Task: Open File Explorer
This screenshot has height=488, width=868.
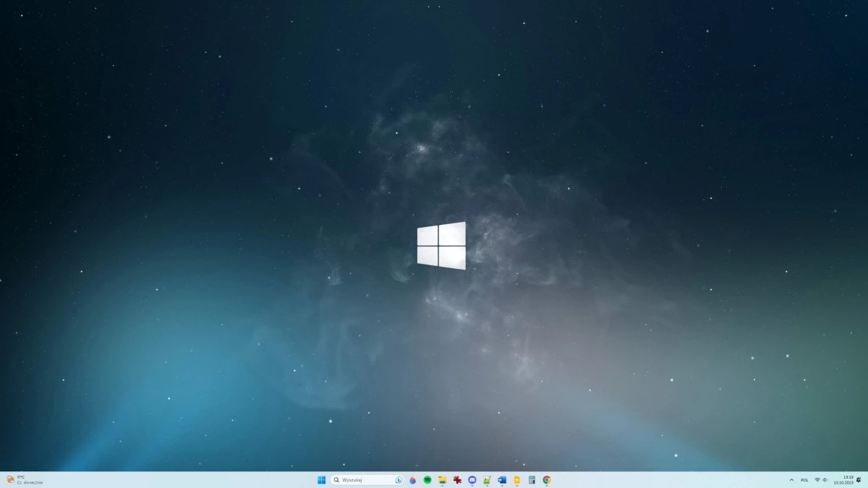Action: 442,479
